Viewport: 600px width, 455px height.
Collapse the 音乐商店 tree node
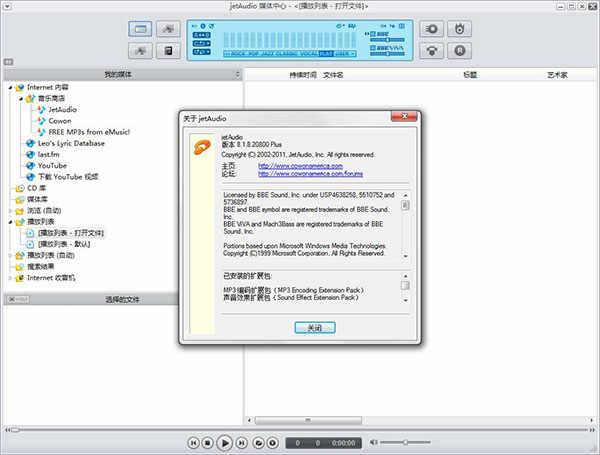(21, 99)
